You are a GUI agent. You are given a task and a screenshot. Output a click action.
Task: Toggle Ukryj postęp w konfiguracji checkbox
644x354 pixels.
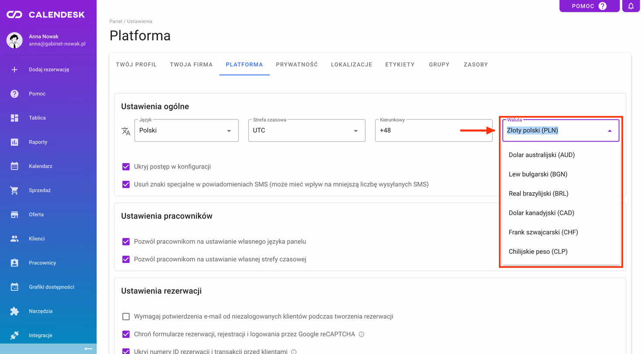pos(126,167)
